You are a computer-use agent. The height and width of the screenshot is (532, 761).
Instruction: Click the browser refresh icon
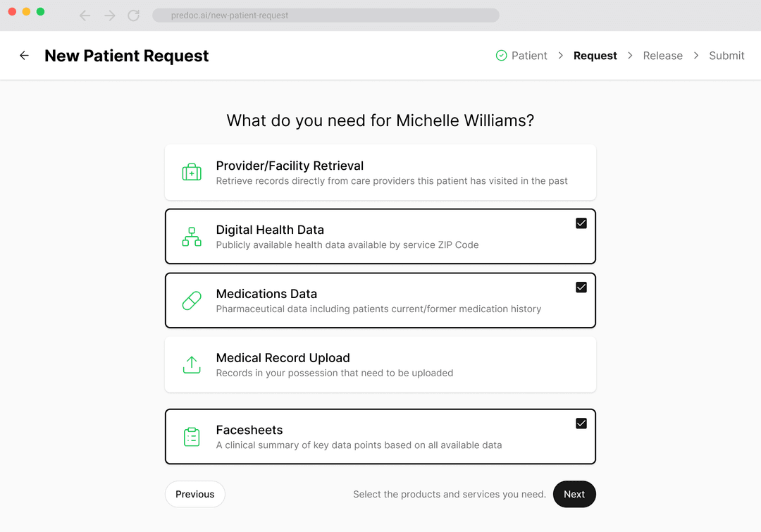click(x=133, y=16)
